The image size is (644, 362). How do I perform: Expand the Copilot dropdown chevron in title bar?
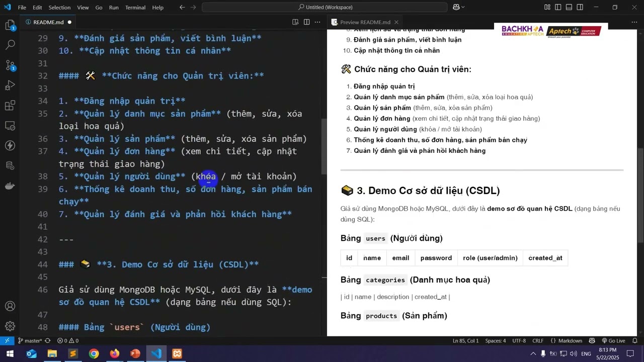click(x=463, y=7)
